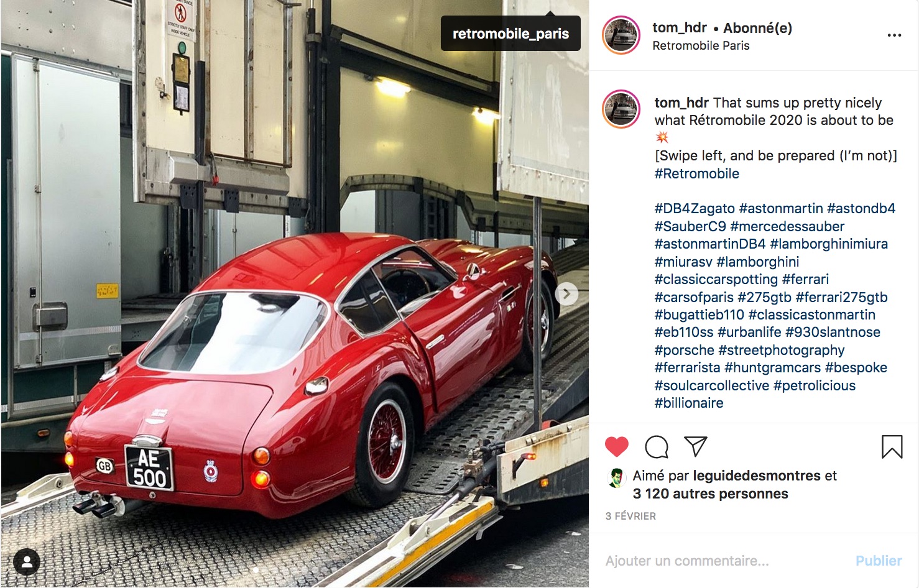Image resolution: width=919 pixels, height=588 pixels.
Task: Open the Retromobile Paris location link
Action: pyautogui.click(x=701, y=45)
